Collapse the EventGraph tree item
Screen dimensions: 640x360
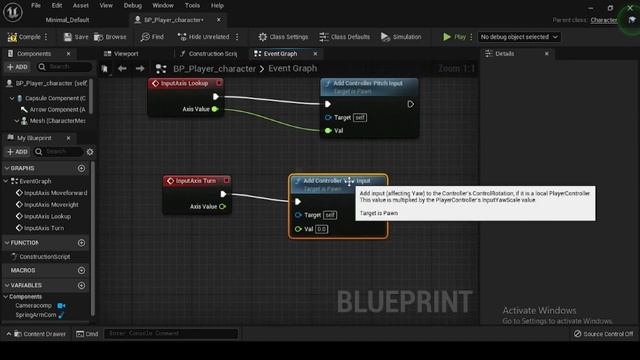coord(6,181)
